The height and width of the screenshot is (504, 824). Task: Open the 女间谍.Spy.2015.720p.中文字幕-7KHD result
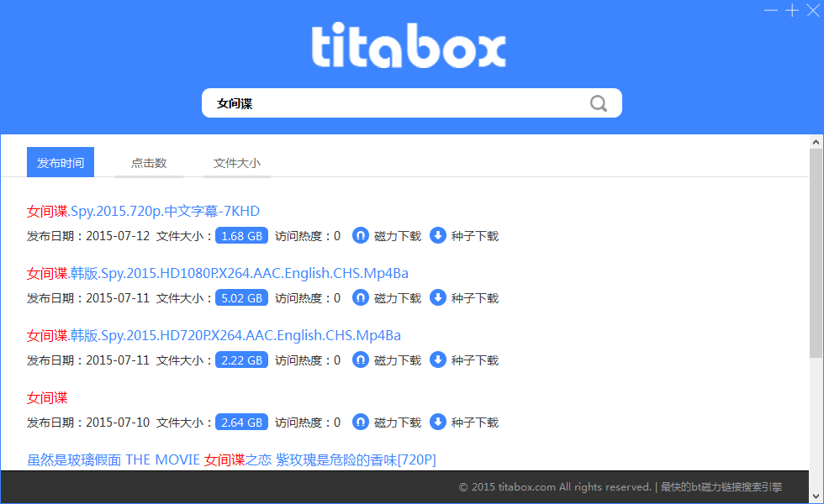(x=143, y=211)
